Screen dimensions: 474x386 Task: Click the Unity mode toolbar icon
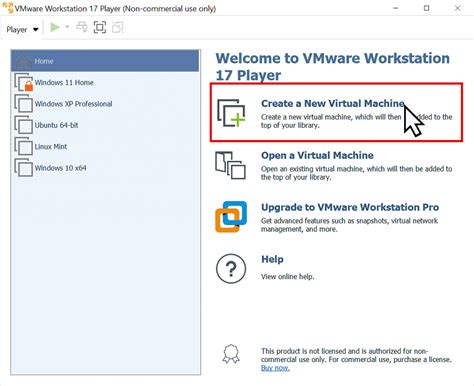pos(118,27)
